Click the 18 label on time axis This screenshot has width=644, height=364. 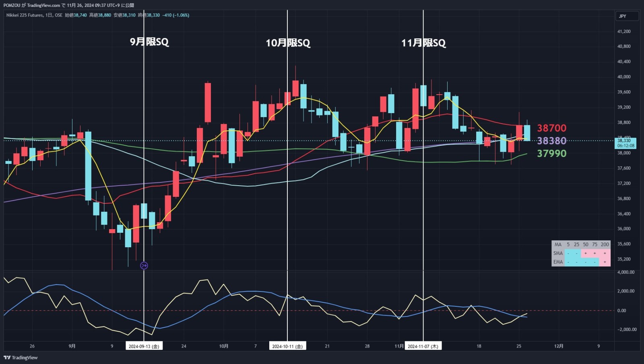tap(479, 346)
